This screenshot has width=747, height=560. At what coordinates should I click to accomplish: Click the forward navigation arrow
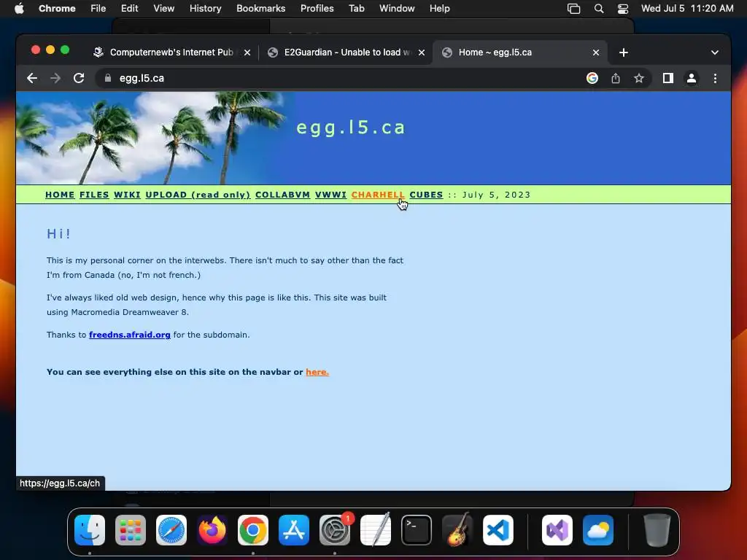click(x=55, y=78)
